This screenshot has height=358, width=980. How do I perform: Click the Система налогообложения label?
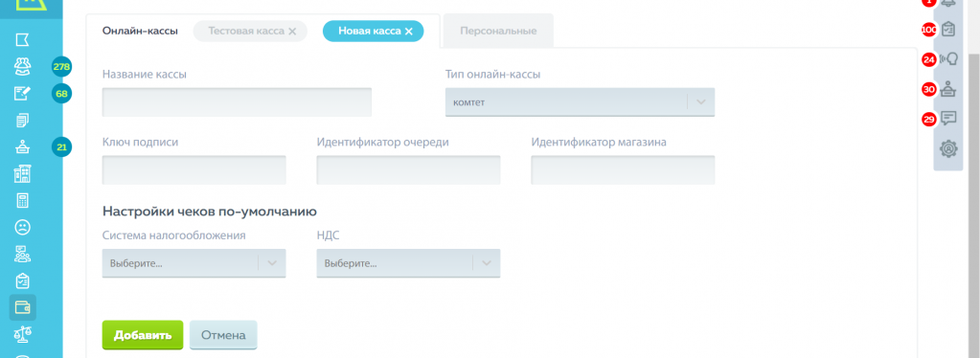173,235
